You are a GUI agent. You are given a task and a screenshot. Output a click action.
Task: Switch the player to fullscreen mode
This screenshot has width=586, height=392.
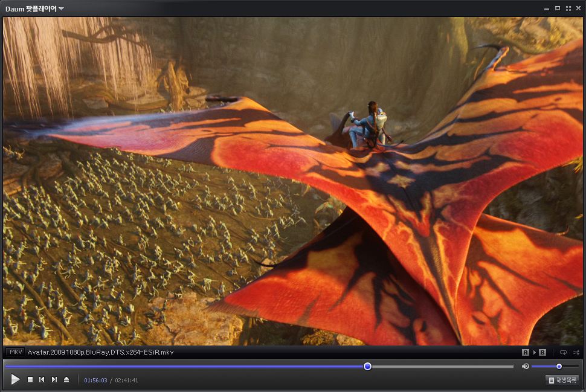[x=568, y=8]
